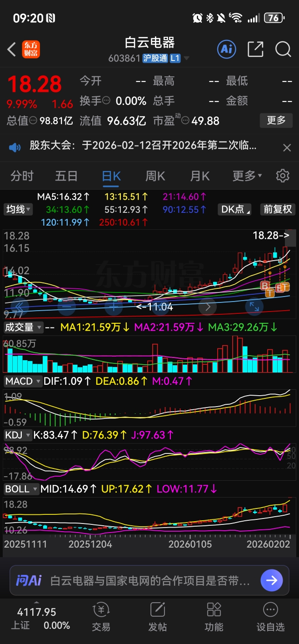Tap the red B marker nearest the ET marker

click(265, 285)
